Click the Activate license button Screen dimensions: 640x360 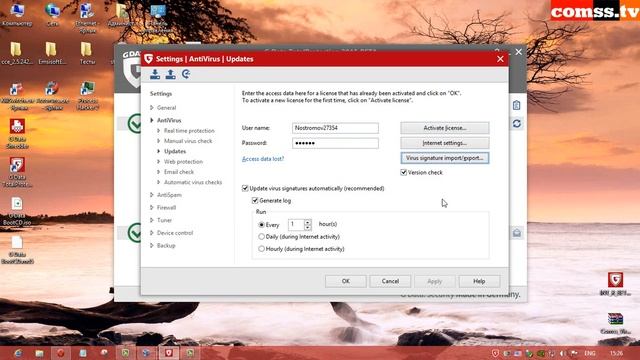[444, 128]
